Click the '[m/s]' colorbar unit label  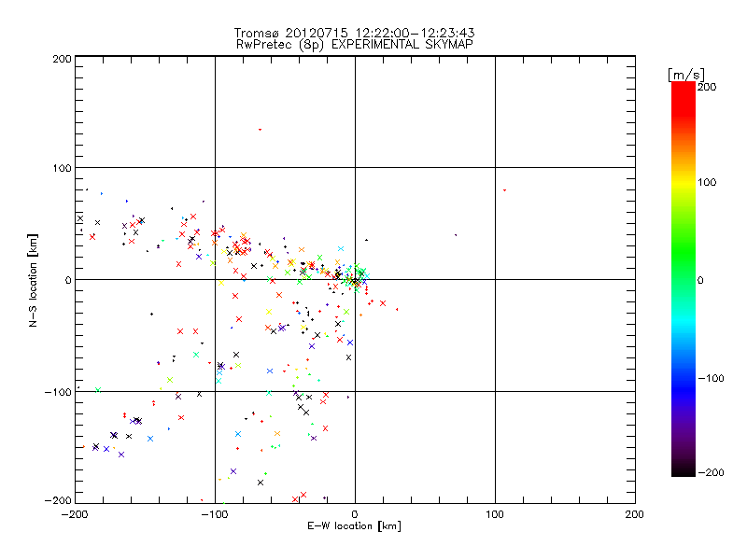coord(686,75)
